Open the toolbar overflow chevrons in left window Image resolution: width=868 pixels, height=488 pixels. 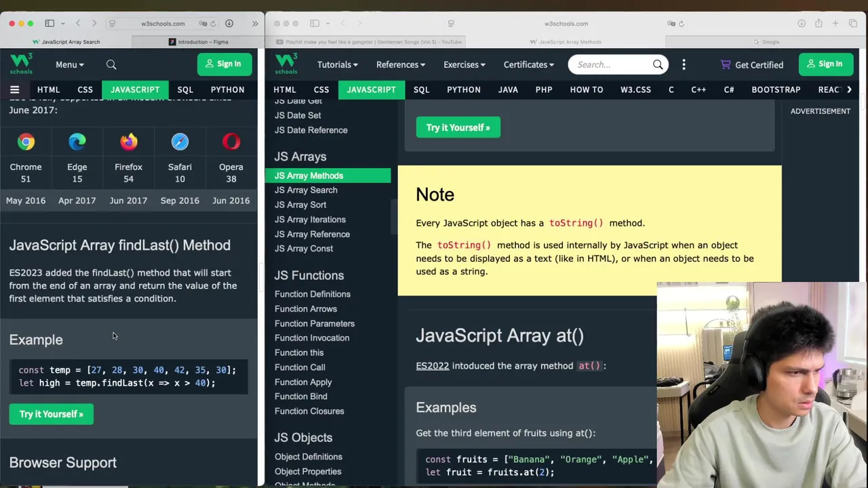tap(255, 23)
